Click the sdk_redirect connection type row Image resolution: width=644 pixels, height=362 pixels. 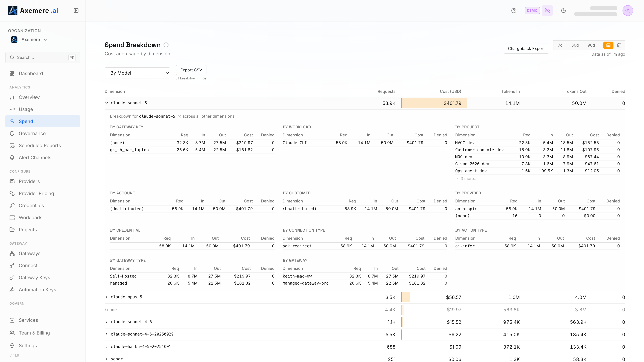[365, 246]
